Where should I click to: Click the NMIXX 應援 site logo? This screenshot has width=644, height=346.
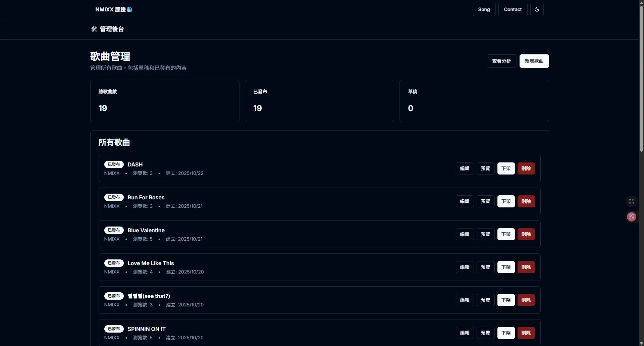coord(113,9)
